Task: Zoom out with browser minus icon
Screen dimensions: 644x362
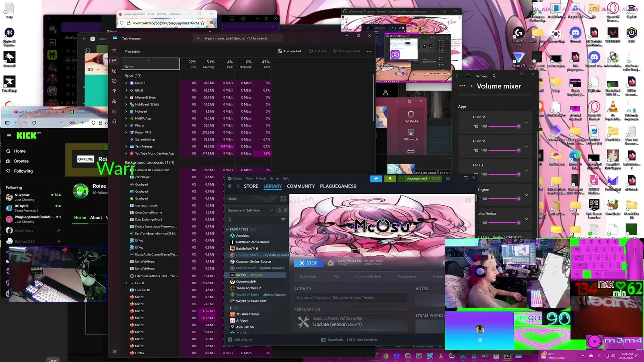Action: [61, 123]
